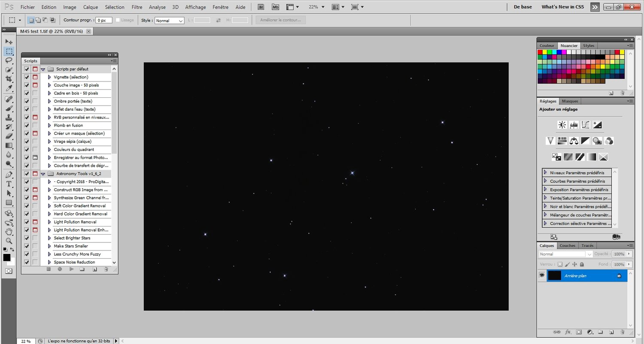Click the Contour progr. input field

[104, 20]
